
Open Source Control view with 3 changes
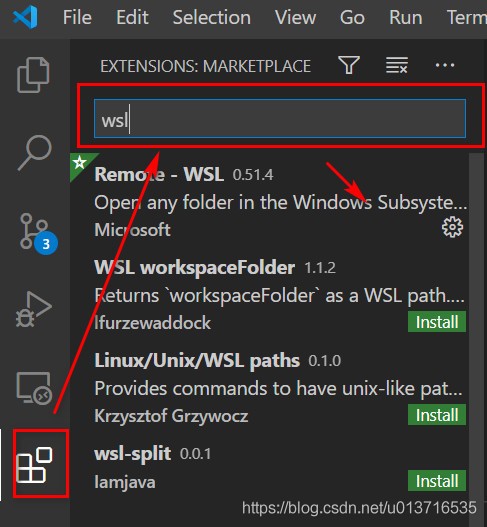(38, 233)
